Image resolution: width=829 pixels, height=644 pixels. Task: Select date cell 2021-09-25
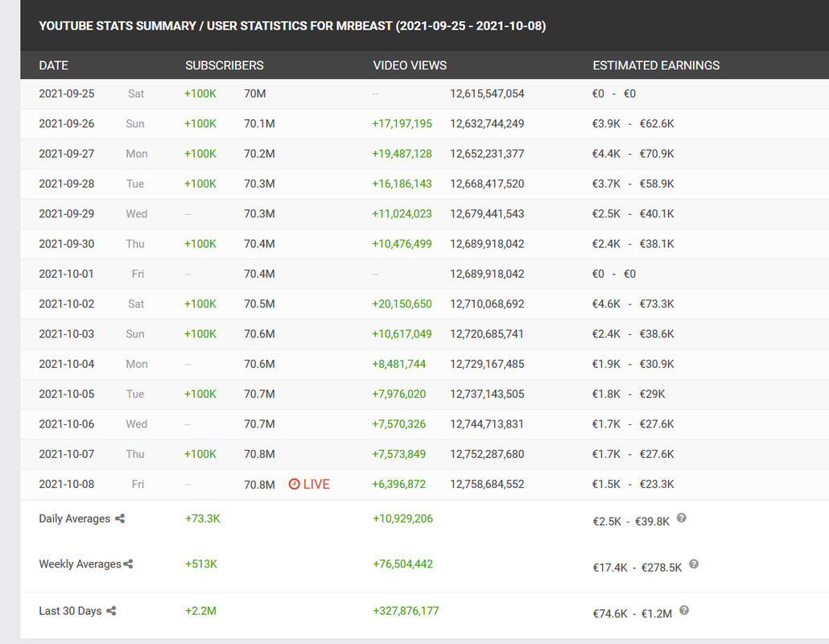coord(67,93)
